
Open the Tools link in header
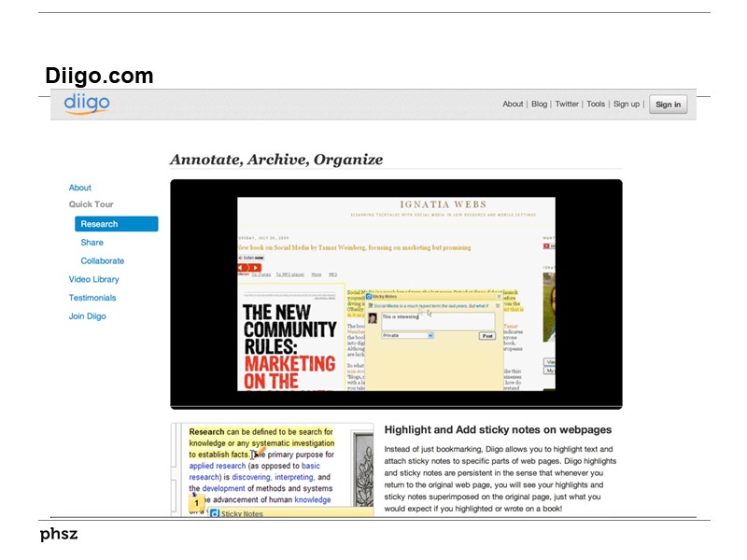pos(596,105)
